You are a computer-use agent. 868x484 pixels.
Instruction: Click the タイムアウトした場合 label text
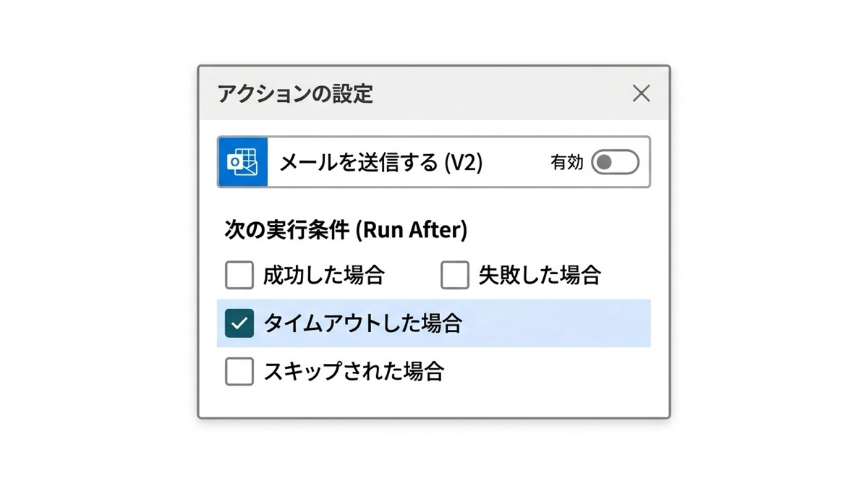click(x=362, y=323)
